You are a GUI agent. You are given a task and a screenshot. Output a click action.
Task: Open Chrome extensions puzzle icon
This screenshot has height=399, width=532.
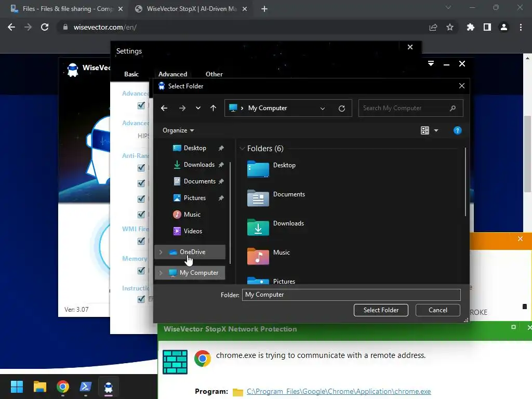coord(470,27)
